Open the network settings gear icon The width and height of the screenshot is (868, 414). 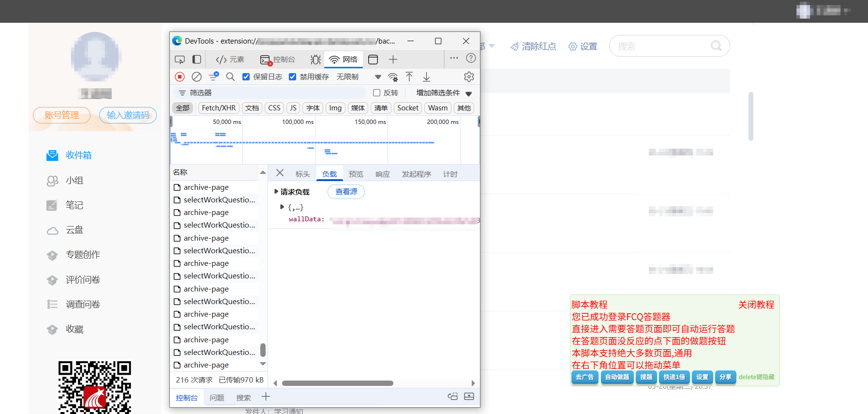coord(468,77)
